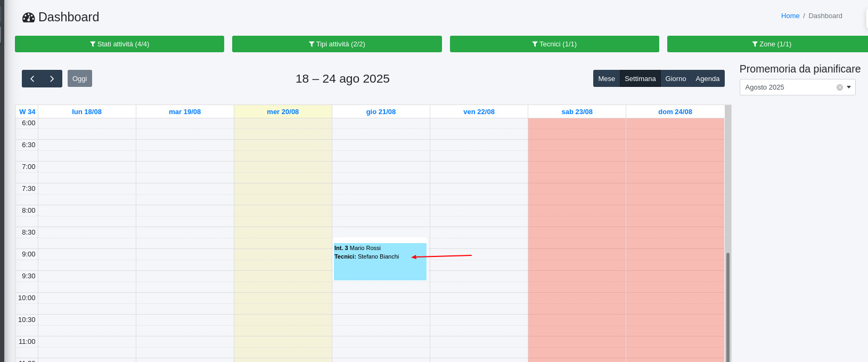
Task: Switch to Agenda view
Action: click(707, 79)
